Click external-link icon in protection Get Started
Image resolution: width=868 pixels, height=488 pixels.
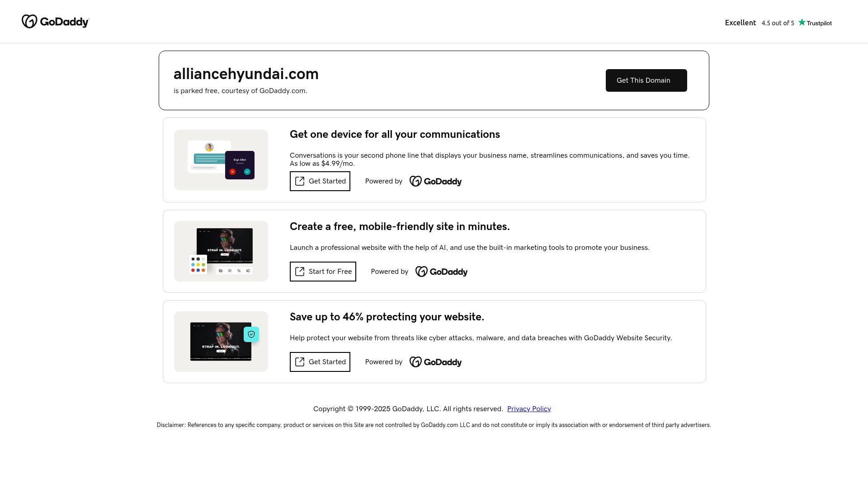(x=300, y=362)
